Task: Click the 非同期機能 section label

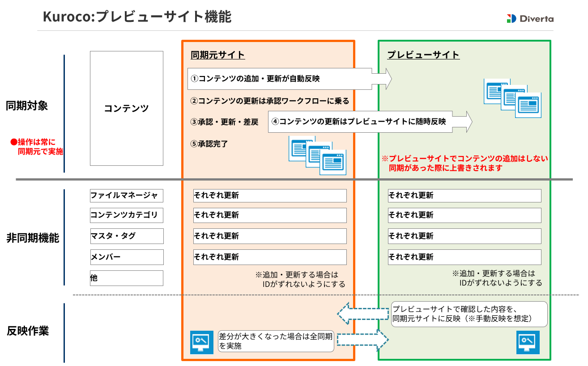Action: click(x=33, y=238)
